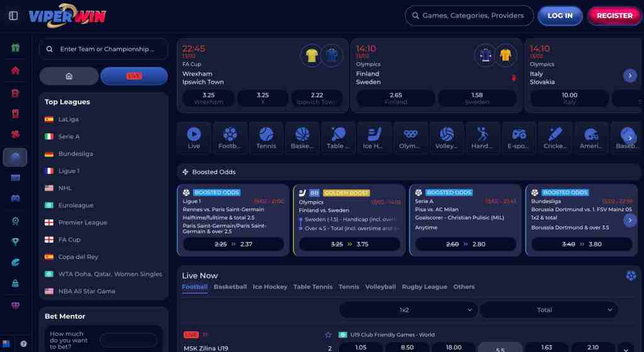The image size is (644, 352).
Task: Switch to Basketball tab in Live Now
Action: [x=230, y=287]
